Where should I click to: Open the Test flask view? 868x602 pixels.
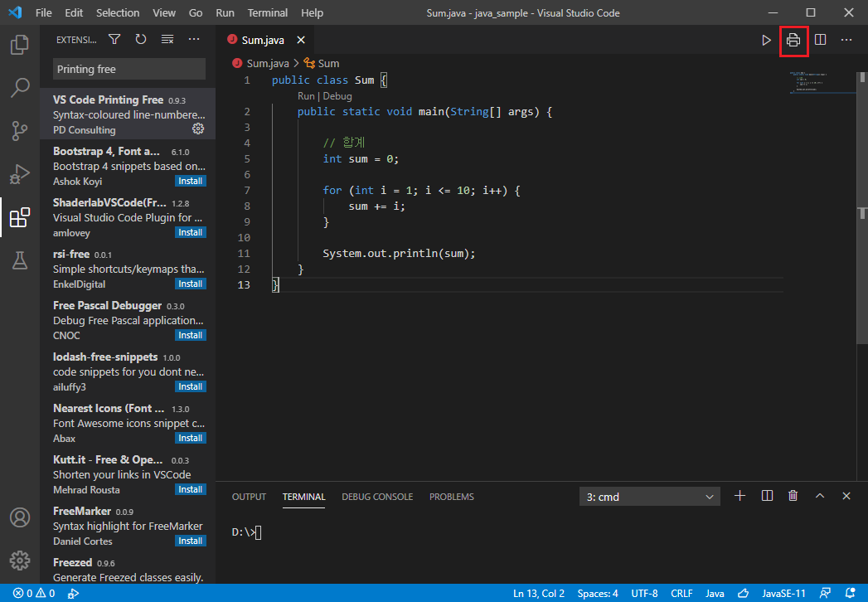click(20, 260)
